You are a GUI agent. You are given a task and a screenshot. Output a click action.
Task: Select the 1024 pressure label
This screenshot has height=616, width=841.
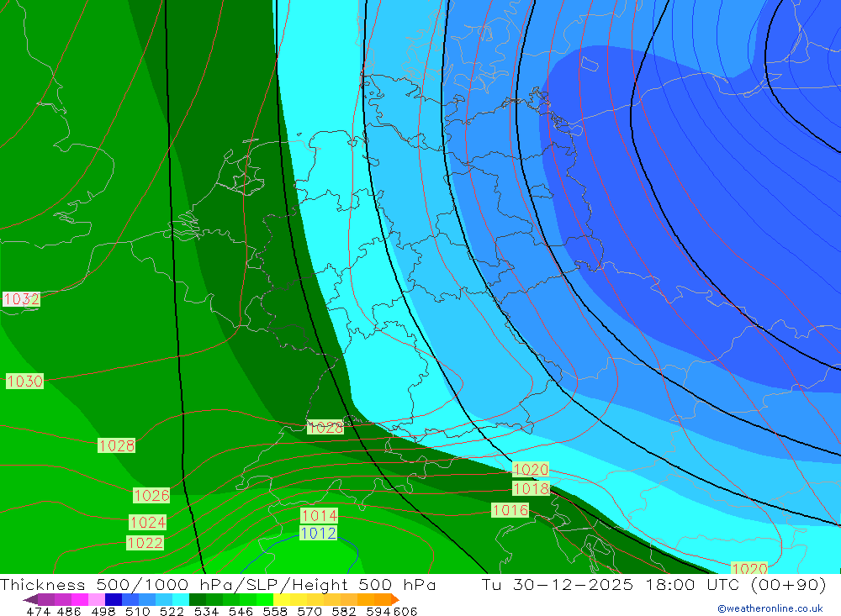(x=148, y=522)
